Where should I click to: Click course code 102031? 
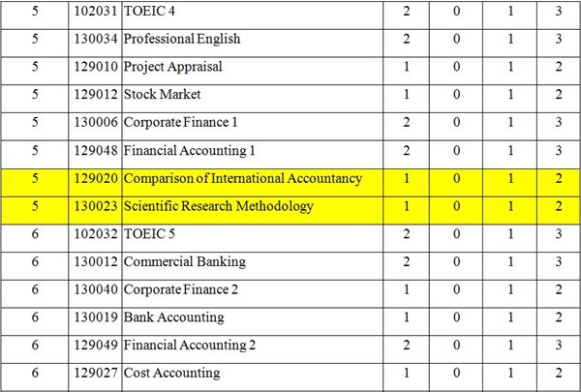(x=96, y=13)
